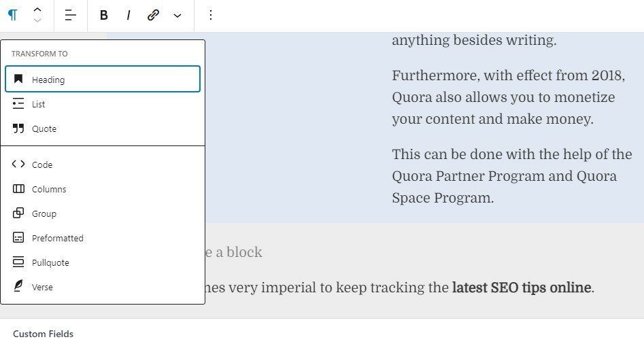Screen dimensions: 644x346
Task: Transform block to Heading
Action: click(103, 79)
